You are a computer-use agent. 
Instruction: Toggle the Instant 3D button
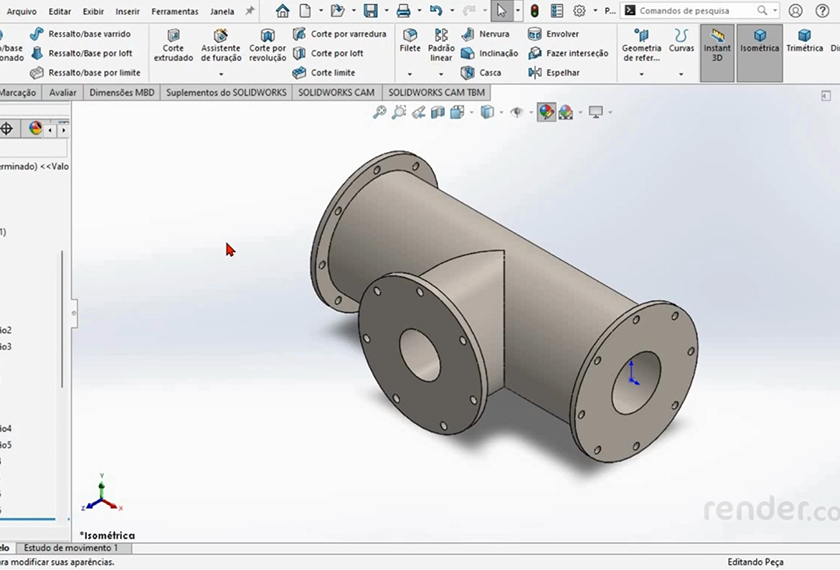coord(717,46)
